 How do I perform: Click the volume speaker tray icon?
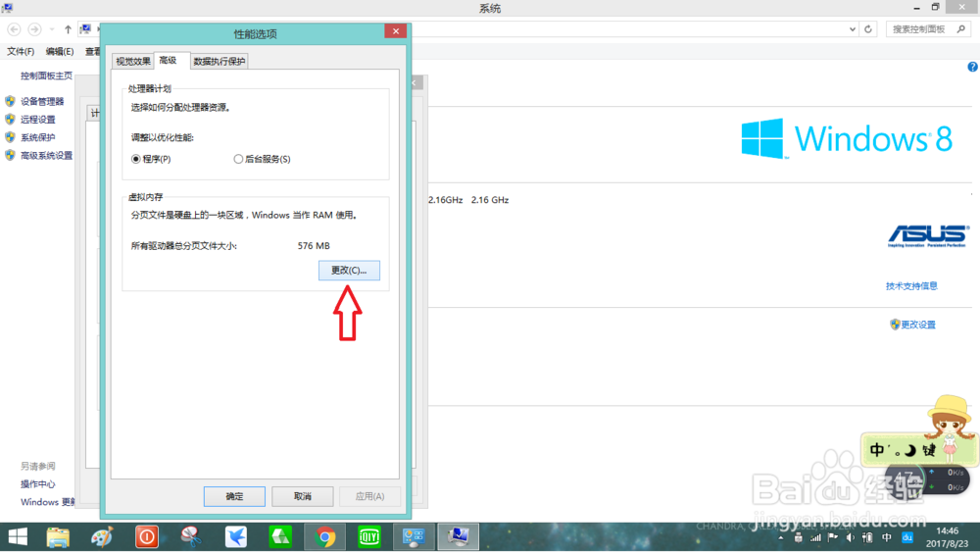pyautogui.click(x=850, y=537)
